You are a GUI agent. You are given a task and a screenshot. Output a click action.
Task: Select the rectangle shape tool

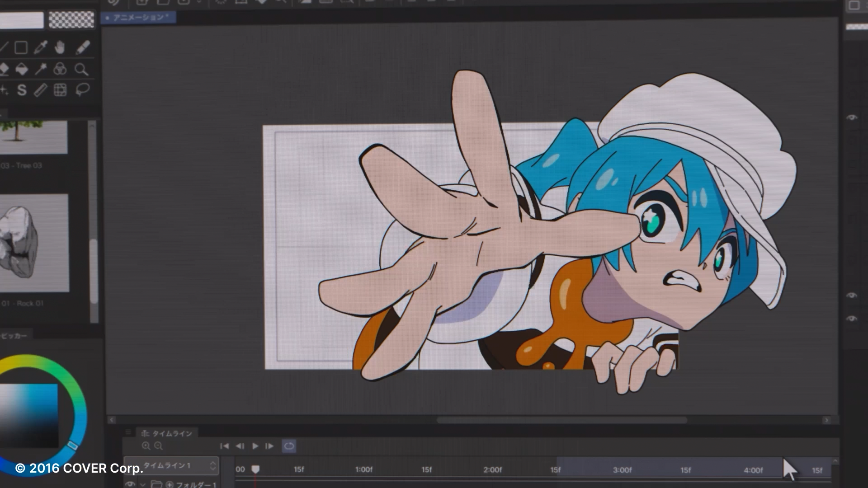pyautogui.click(x=21, y=47)
